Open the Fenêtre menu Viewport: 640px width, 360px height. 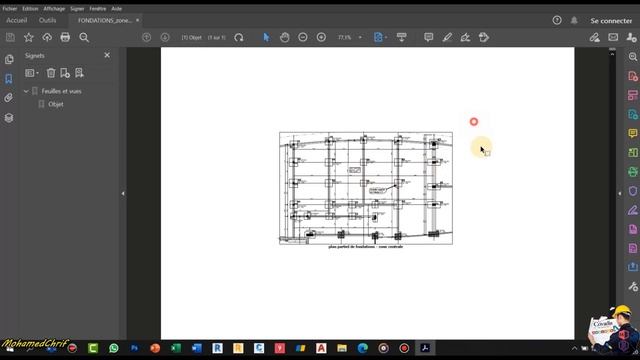[98, 9]
